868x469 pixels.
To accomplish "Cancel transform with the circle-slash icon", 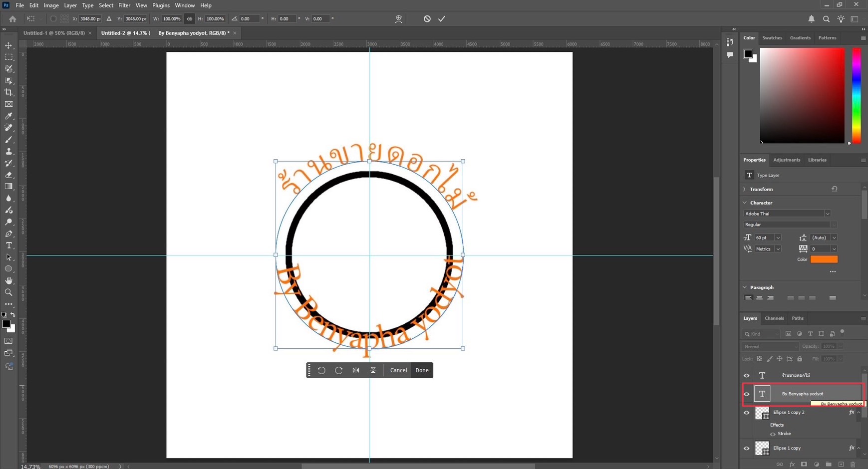I will click(x=427, y=19).
